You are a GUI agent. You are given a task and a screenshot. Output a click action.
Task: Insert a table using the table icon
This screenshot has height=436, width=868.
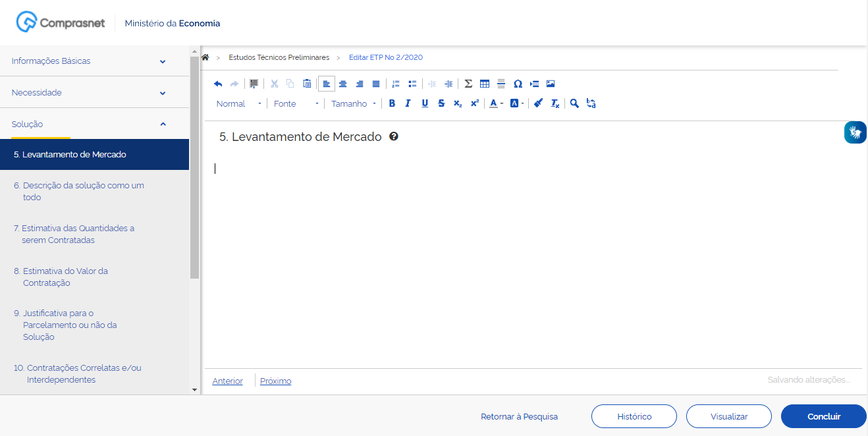click(x=485, y=84)
